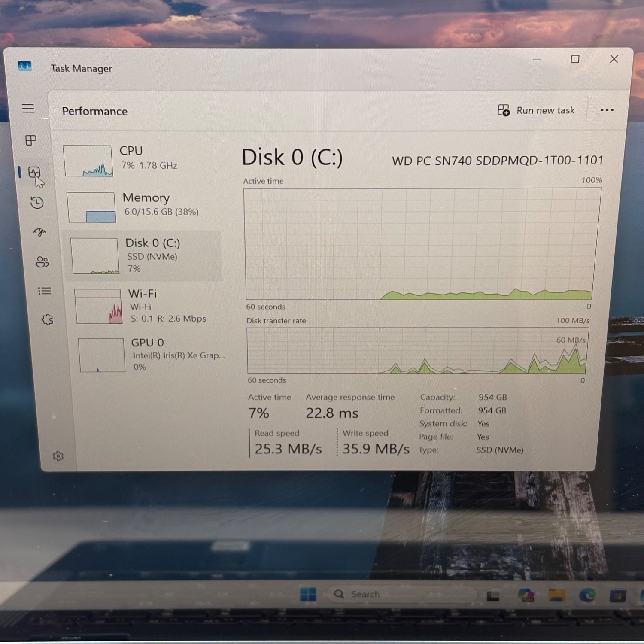
Task: Open the hamburger navigation menu
Action: coord(28,108)
